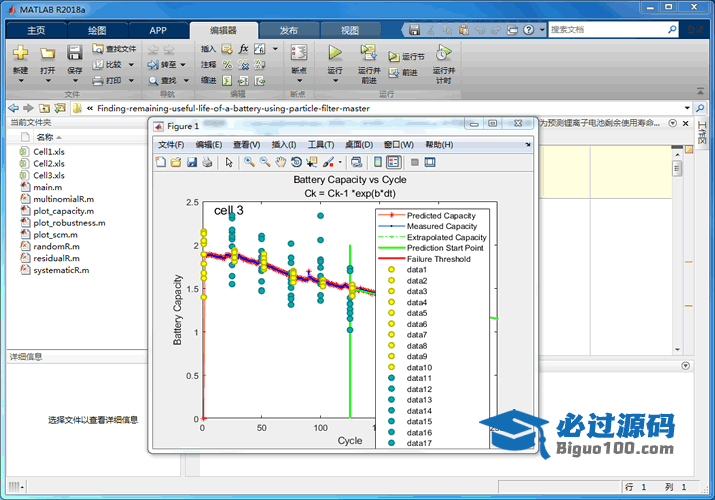This screenshot has height=500, width=715.
Task: Expand the Run (运行) dropdown arrow
Action: click(336, 81)
